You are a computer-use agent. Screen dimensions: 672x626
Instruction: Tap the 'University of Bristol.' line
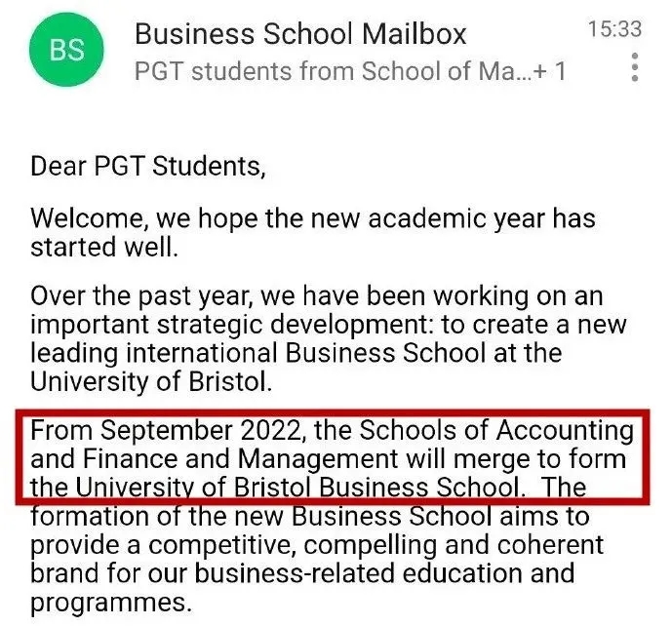point(151,382)
